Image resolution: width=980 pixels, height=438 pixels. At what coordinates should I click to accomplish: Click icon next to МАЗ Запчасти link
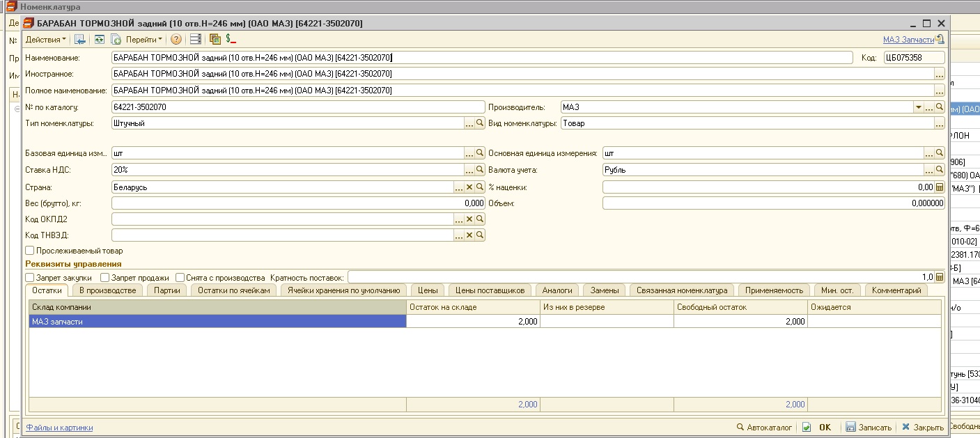coord(940,40)
